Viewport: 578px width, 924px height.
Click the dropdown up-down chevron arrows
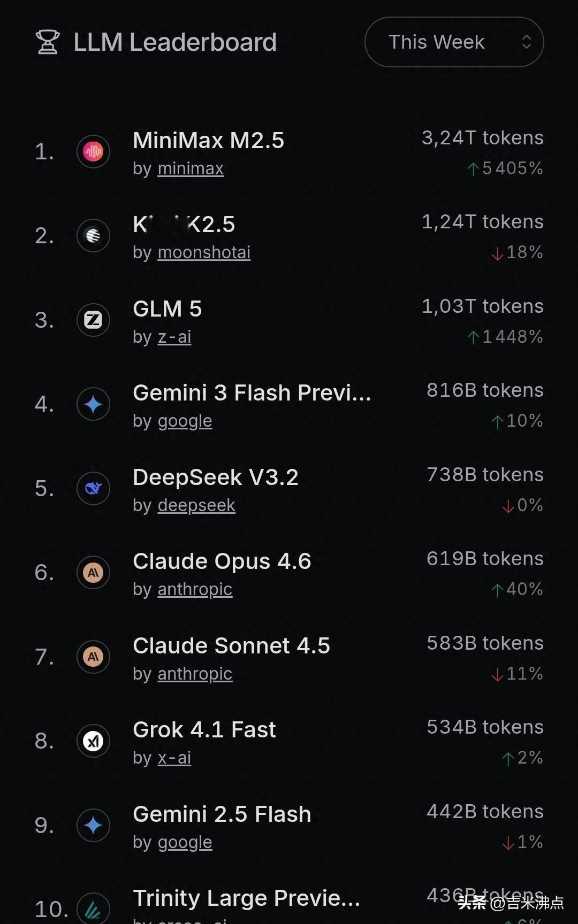526,42
